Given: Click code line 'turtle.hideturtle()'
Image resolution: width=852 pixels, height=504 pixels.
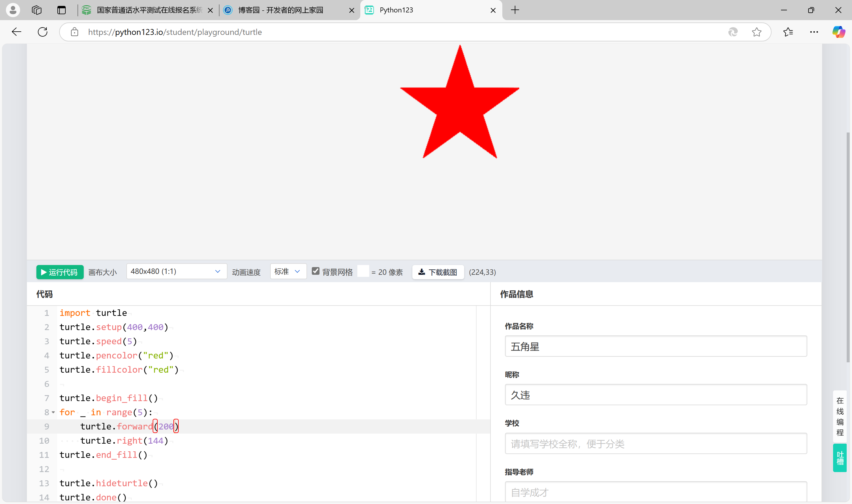Looking at the screenshot, I should pos(109,483).
